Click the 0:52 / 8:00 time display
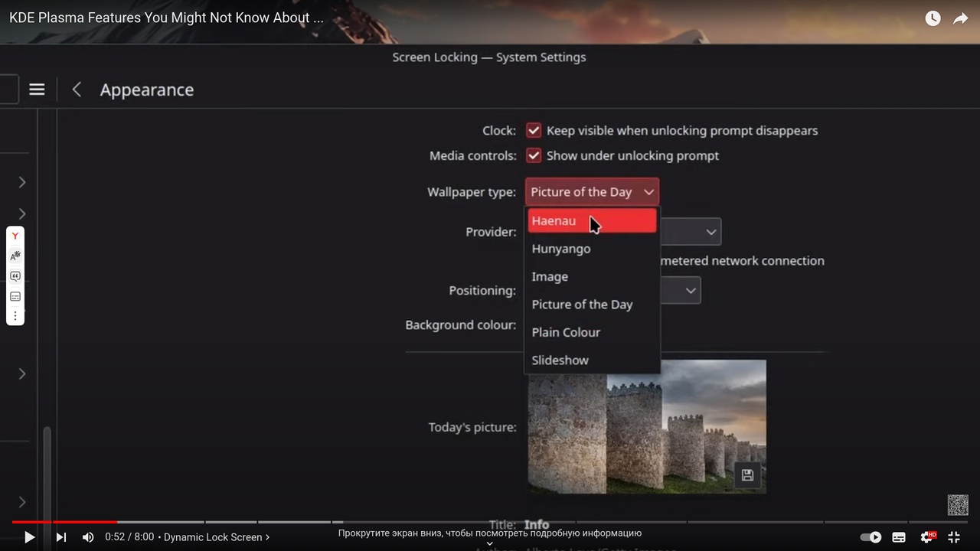This screenshot has width=980, height=551. pos(129,537)
